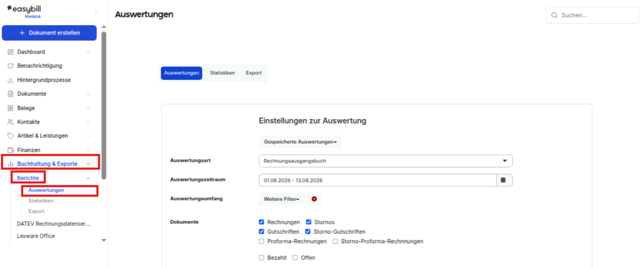Switch to the Export tab
Image resolution: width=644 pixels, height=268 pixels.
[x=254, y=73]
